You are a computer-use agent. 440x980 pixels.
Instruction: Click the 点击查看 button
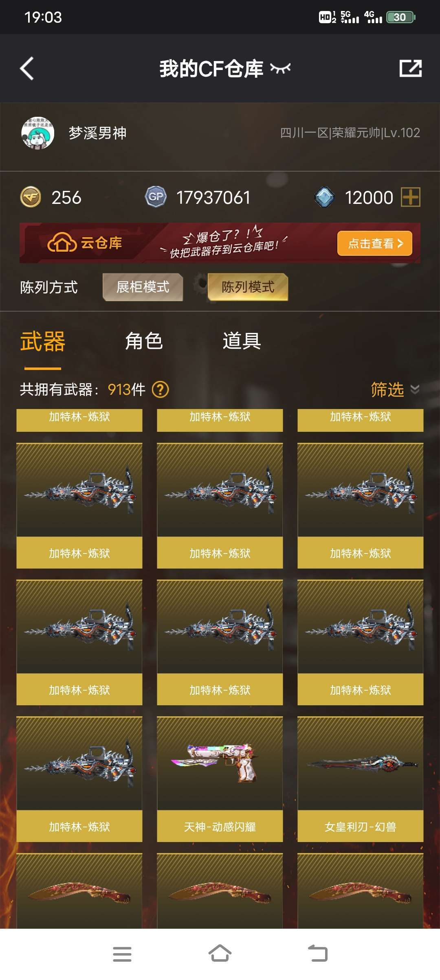coord(375,243)
